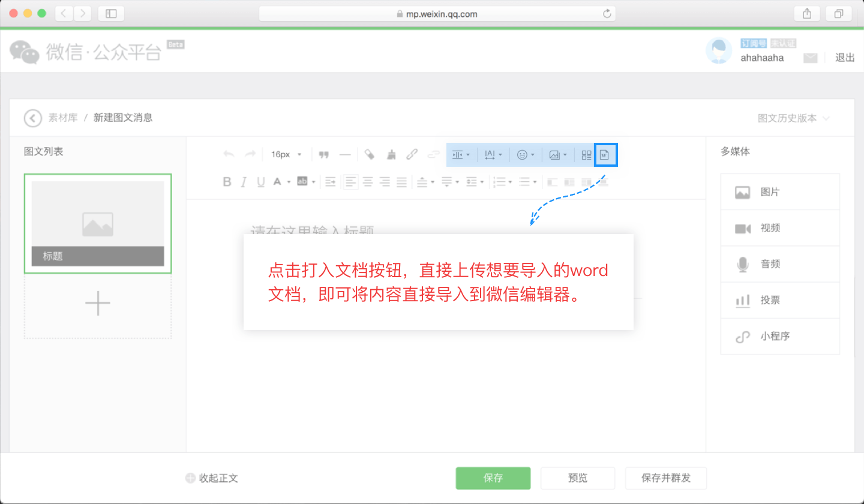The width and height of the screenshot is (864, 504).
Task: Open the Safari share menu
Action: 806,13
